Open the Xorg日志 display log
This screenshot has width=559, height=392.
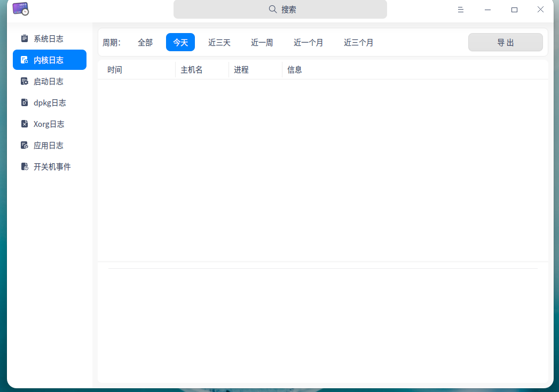(x=49, y=124)
